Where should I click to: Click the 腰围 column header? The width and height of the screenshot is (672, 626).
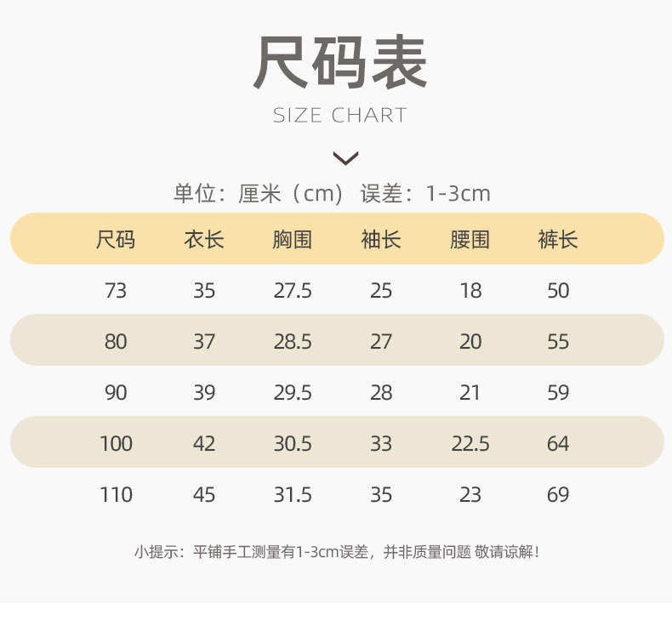click(x=470, y=240)
